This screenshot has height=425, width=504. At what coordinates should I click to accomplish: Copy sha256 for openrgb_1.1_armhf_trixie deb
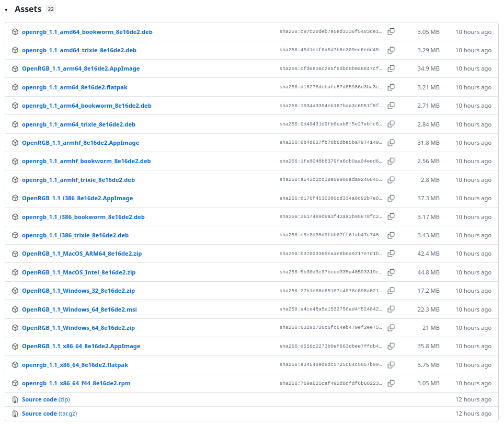coord(391,180)
